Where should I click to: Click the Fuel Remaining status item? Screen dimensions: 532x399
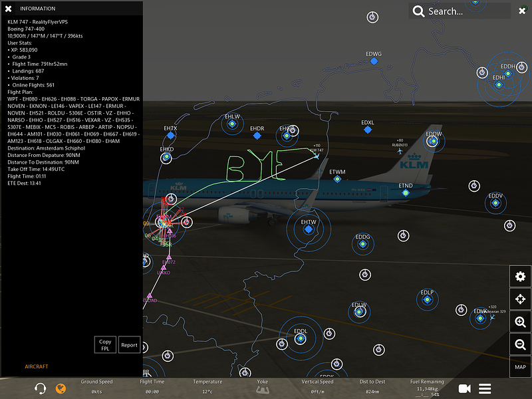(427, 388)
